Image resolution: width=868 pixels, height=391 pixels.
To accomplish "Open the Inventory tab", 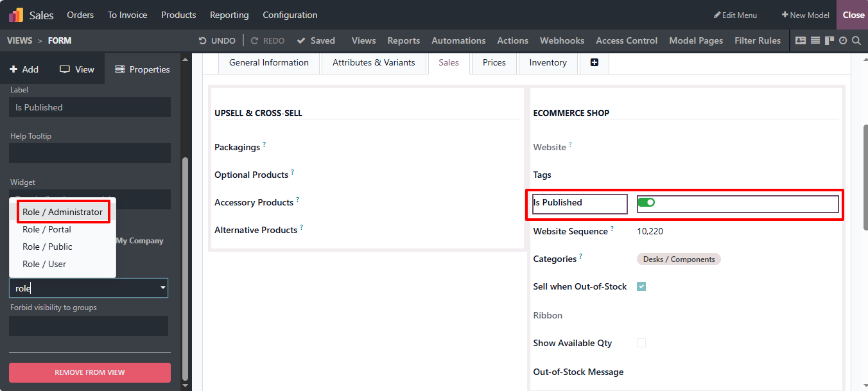I will click(548, 63).
